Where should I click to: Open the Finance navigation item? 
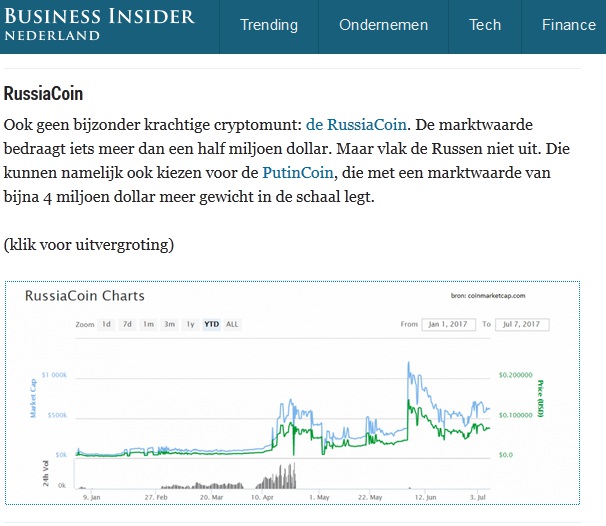pos(568,25)
